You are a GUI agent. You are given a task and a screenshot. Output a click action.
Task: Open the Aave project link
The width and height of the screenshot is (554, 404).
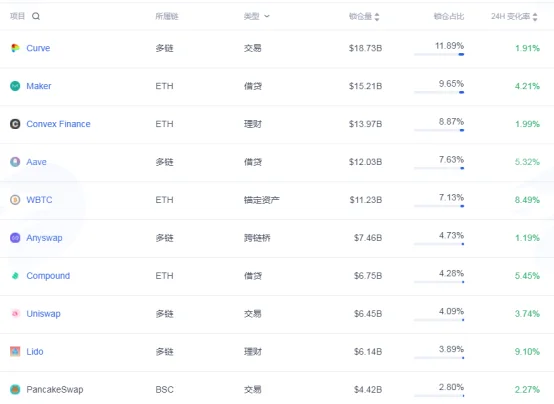(x=36, y=162)
